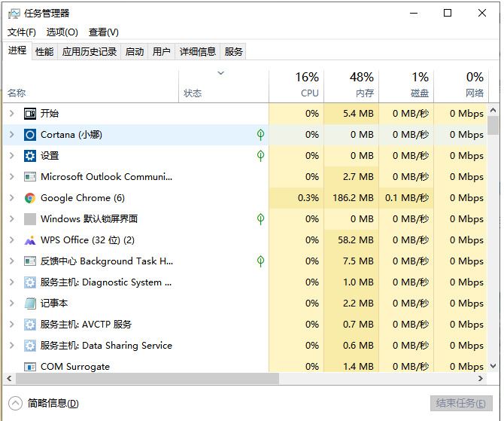
Task: Collapse to 简略信息 view with the arrow toggle
Action: coord(16,403)
